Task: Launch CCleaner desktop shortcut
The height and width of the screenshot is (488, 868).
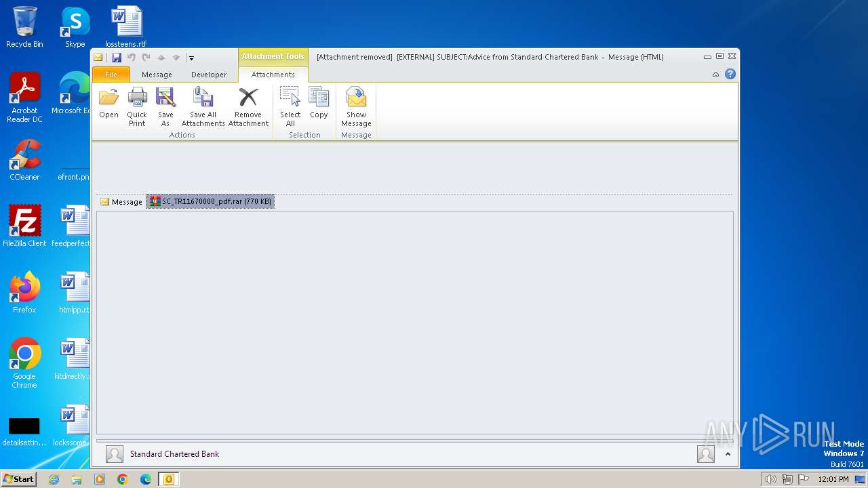Action: point(24,161)
